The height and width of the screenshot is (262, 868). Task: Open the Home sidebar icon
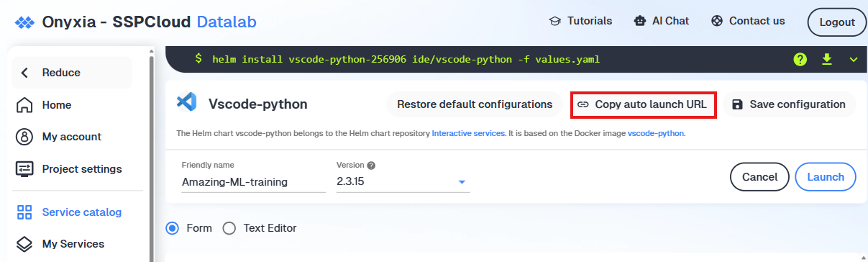24,105
